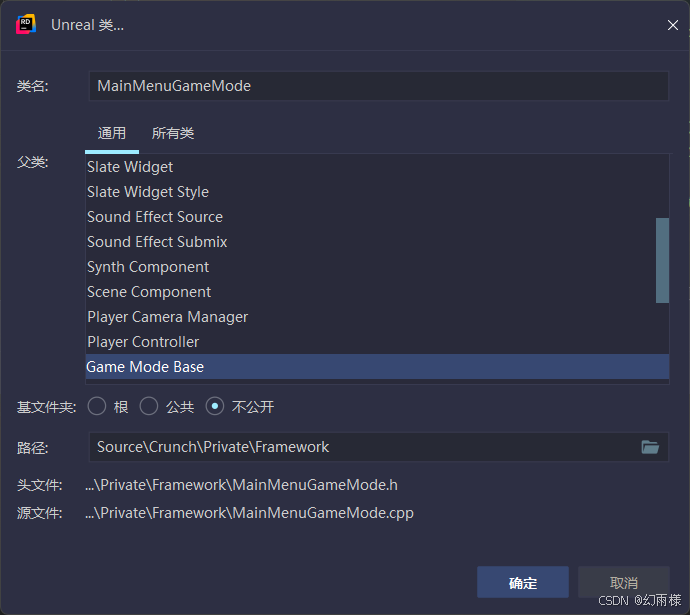
Task: Cancel with the 取消 button
Action: pyautogui.click(x=624, y=582)
